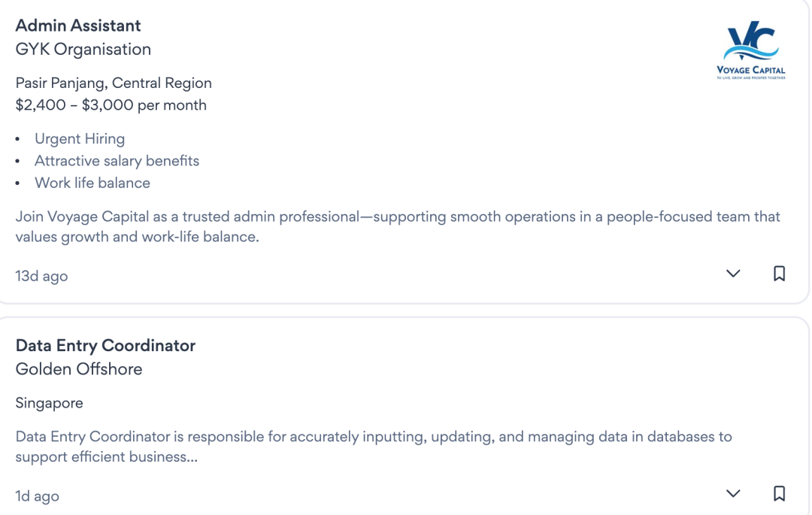This screenshot has height=515, width=812.
Task: Open the Admin Assistant job title
Action: tap(78, 26)
